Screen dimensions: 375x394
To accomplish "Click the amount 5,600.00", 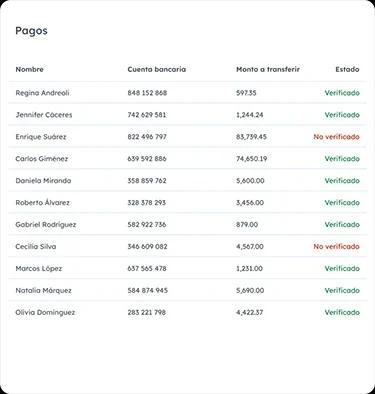I will [250, 181].
